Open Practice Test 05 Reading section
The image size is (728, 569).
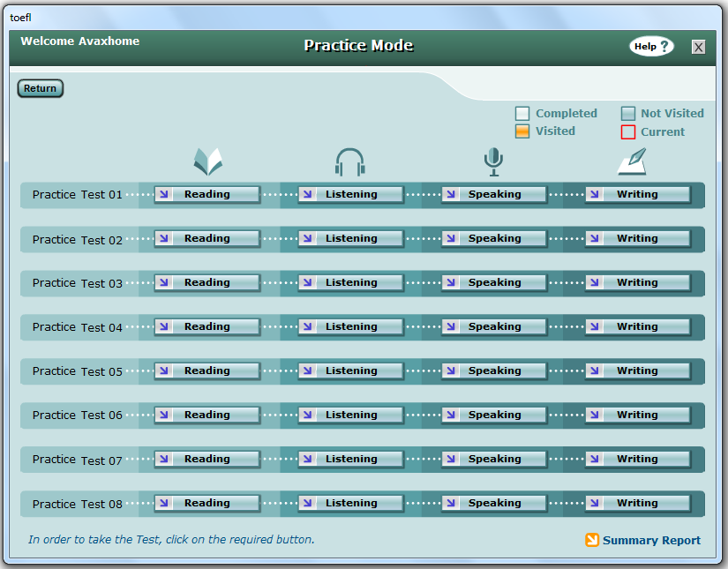point(206,371)
